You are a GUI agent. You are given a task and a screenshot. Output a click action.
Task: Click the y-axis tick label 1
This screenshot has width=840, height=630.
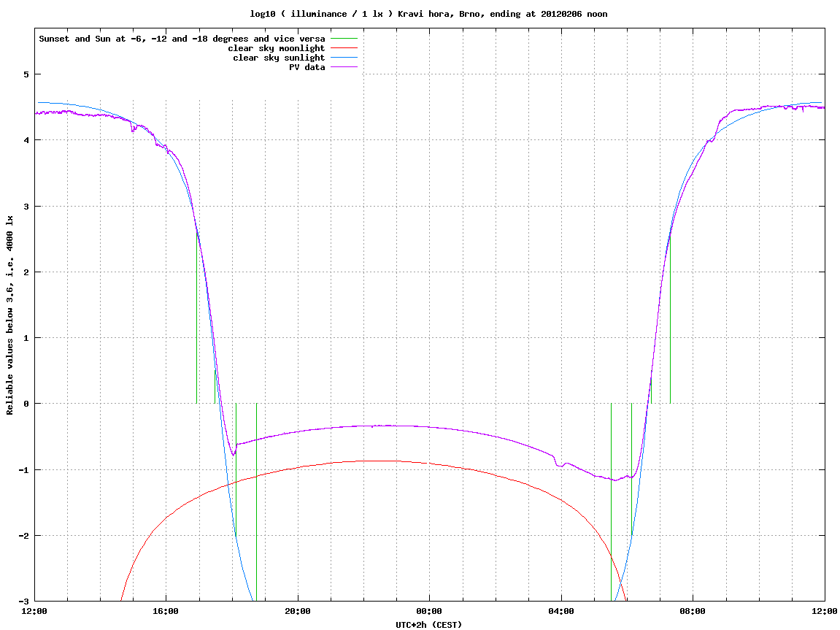pyautogui.click(x=26, y=338)
